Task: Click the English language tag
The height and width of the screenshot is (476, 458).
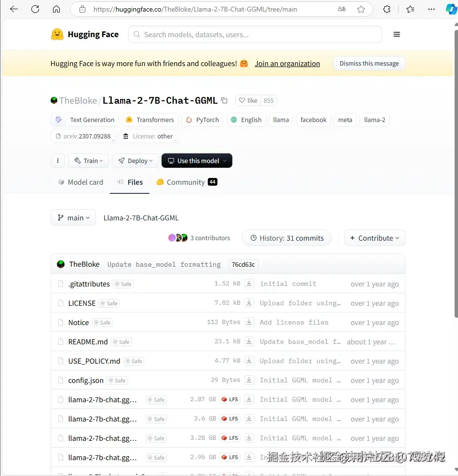Action: click(x=246, y=120)
